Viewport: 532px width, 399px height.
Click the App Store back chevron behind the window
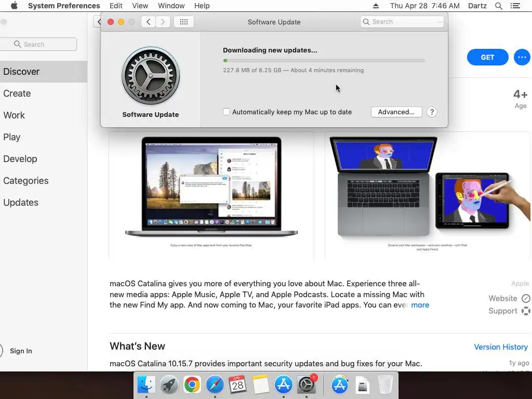pos(98,22)
